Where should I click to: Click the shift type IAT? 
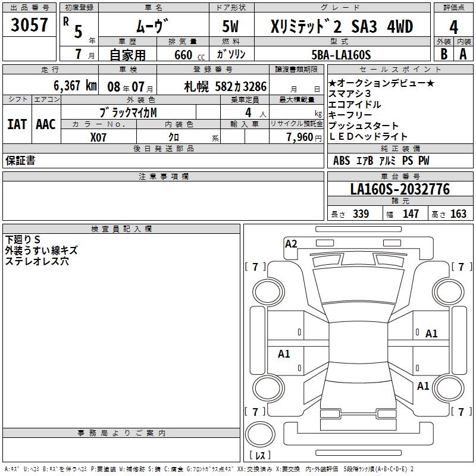[17, 124]
